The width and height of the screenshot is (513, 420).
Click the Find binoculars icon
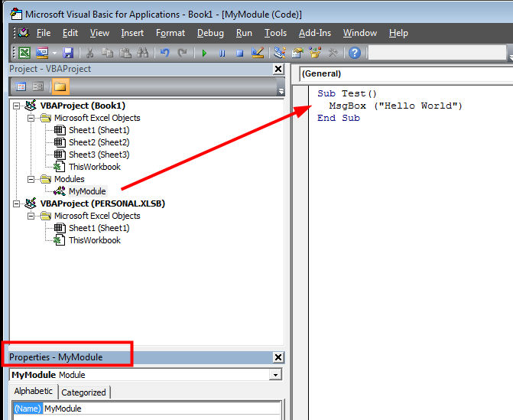pos(143,53)
